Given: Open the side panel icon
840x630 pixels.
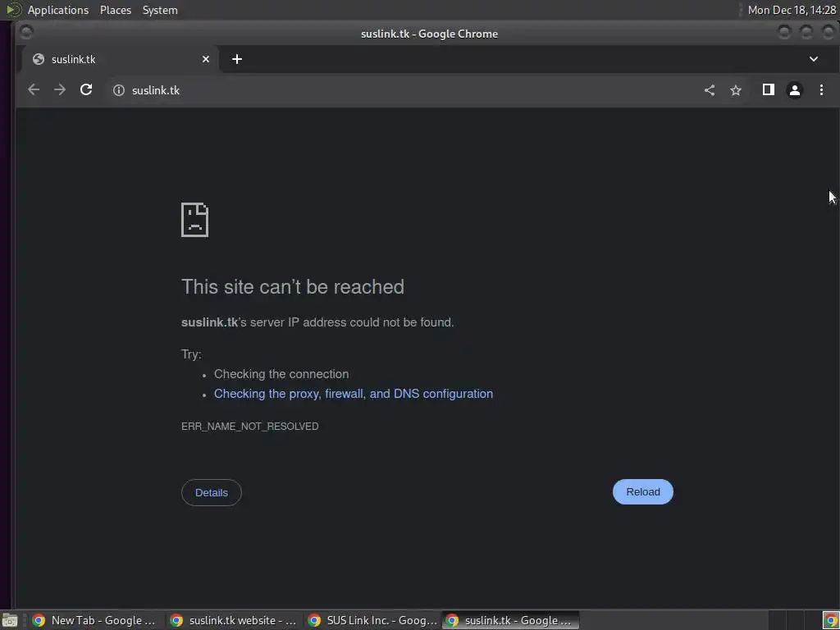Looking at the screenshot, I should (x=768, y=90).
